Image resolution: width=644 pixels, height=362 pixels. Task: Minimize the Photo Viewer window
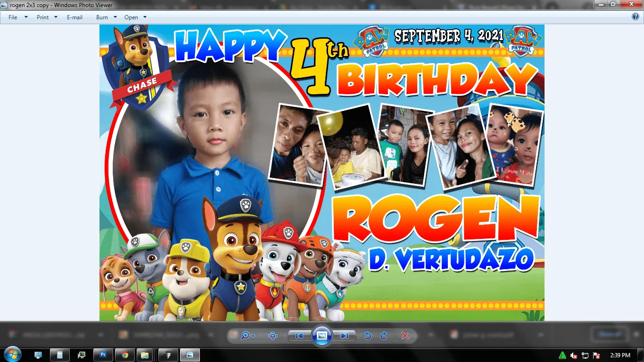600,4
